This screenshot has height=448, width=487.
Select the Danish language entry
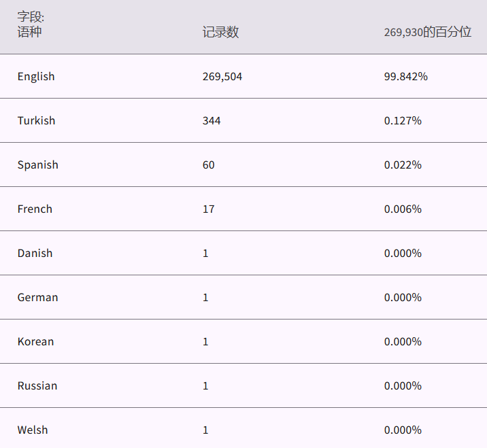pos(35,254)
